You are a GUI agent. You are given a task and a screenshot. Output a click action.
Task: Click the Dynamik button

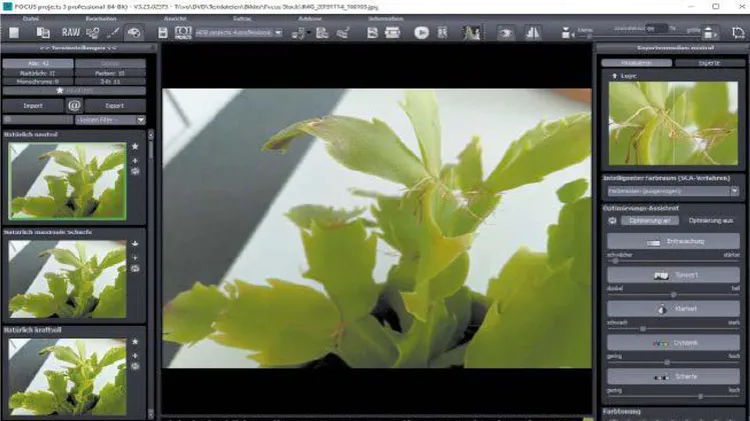click(673, 343)
